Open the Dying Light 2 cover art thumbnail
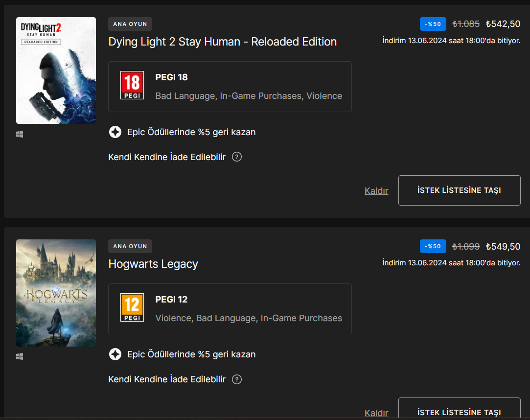Screen dimensions: 530x420 tap(56, 70)
